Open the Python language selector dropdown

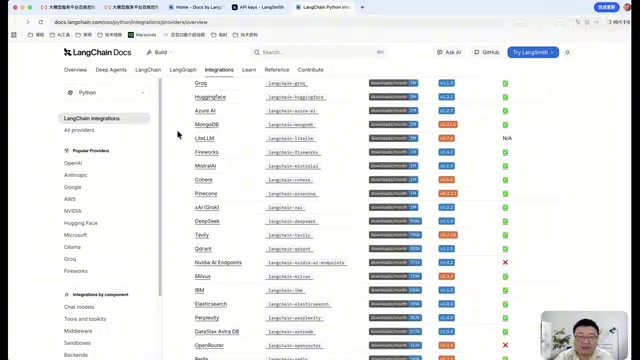pyautogui.click(x=106, y=93)
